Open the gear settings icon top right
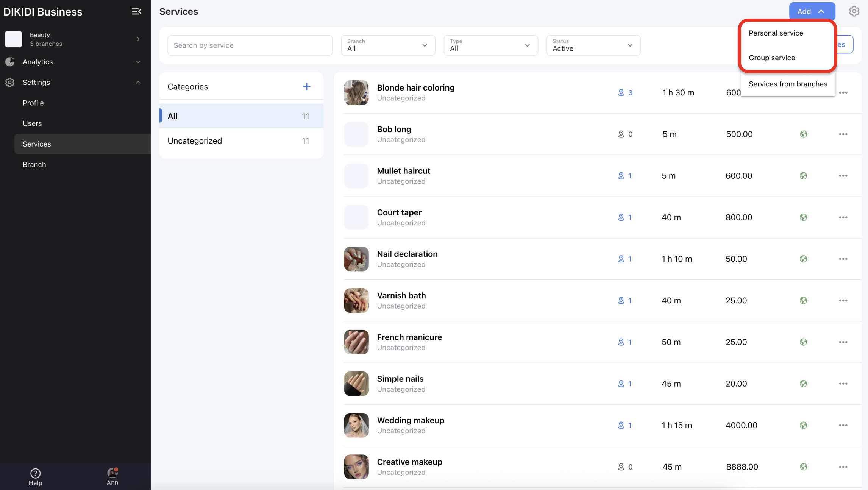 click(x=854, y=11)
